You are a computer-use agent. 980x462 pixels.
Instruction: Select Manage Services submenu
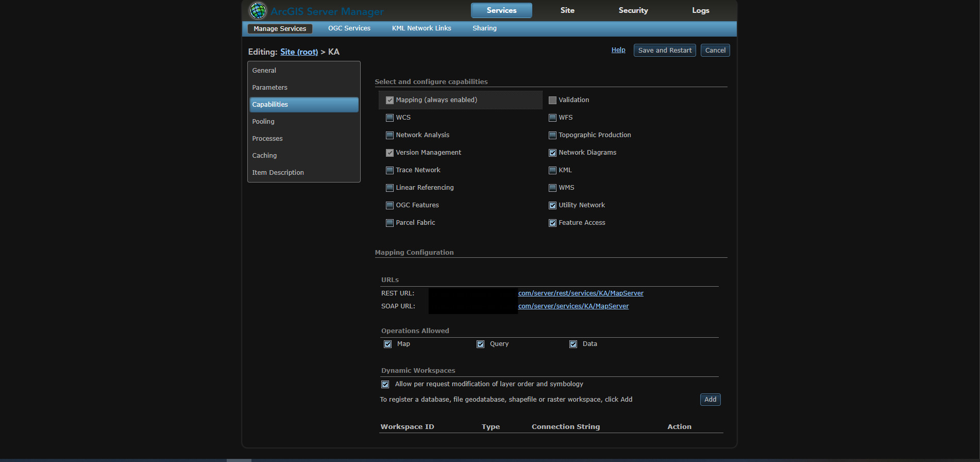click(x=280, y=28)
